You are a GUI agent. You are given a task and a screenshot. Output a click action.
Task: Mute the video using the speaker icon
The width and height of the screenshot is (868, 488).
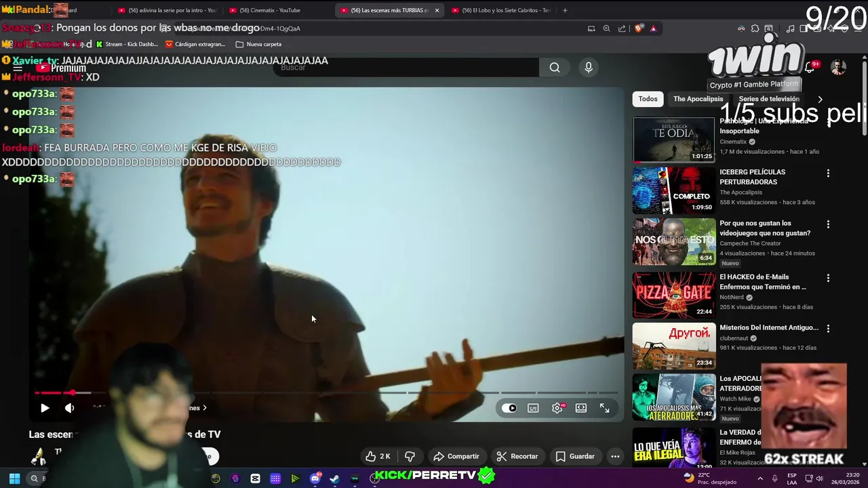click(69, 408)
